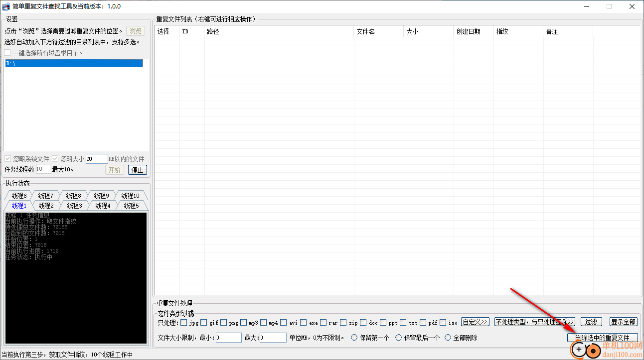Click the 删除选中的重复文件 button
Viewport: 644px width, 360px height.
(603, 338)
